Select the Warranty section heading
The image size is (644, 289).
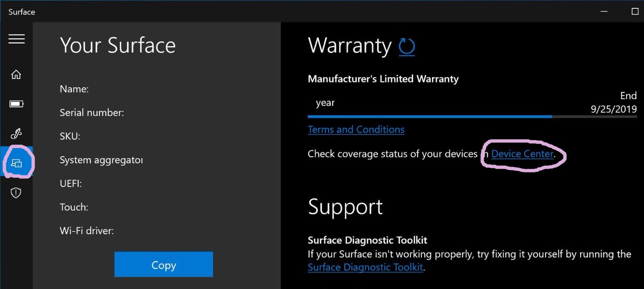pyautogui.click(x=350, y=46)
